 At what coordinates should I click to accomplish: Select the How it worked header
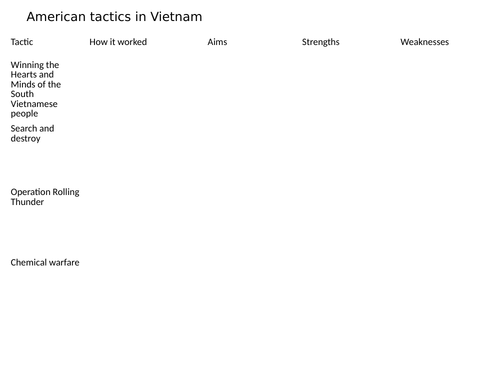tap(118, 42)
